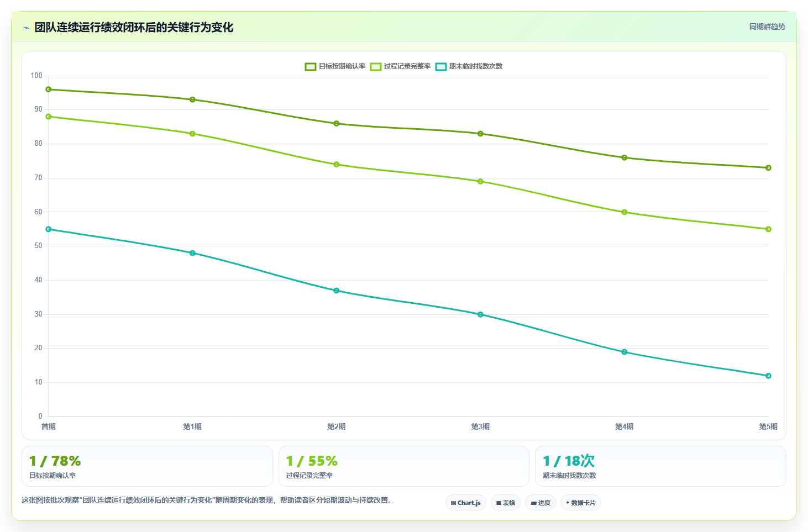This screenshot has width=808, height=532.
Task: Click the 进度 tag button
Action: point(541,503)
